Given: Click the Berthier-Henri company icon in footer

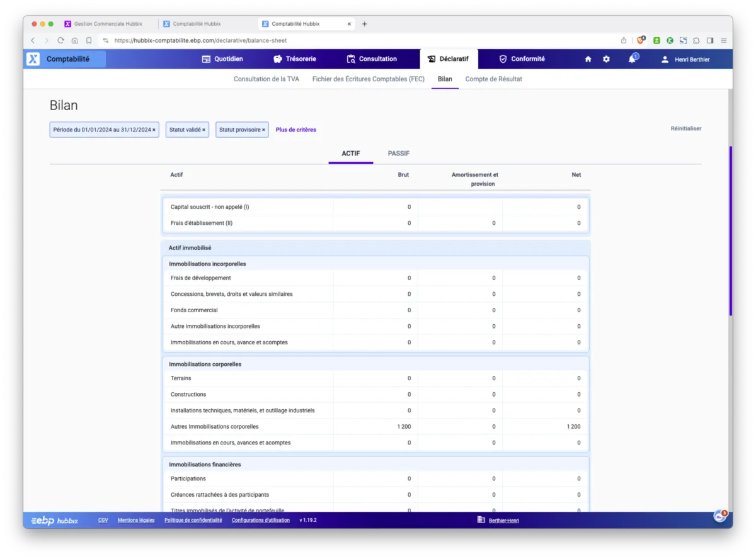Looking at the screenshot, I should [481, 520].
